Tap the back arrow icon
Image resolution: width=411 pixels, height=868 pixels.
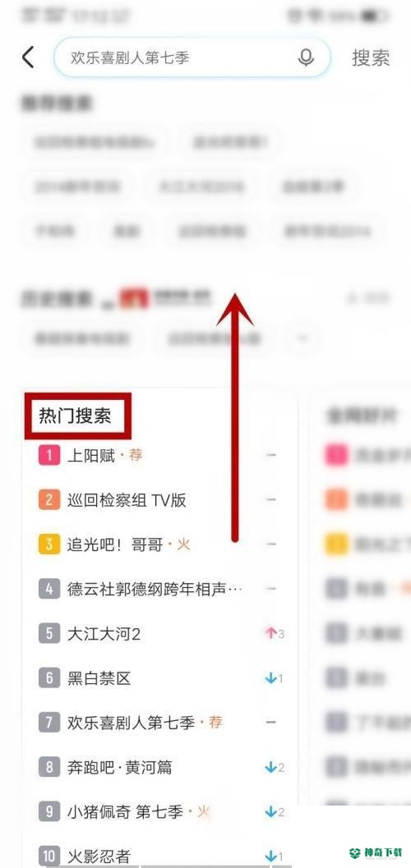point(28,57)
